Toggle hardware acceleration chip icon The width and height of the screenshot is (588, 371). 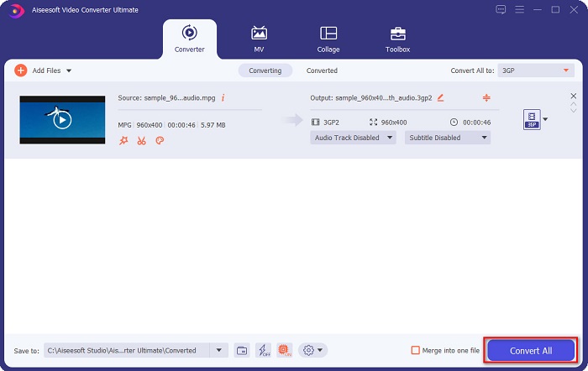[x=284, y=350]
